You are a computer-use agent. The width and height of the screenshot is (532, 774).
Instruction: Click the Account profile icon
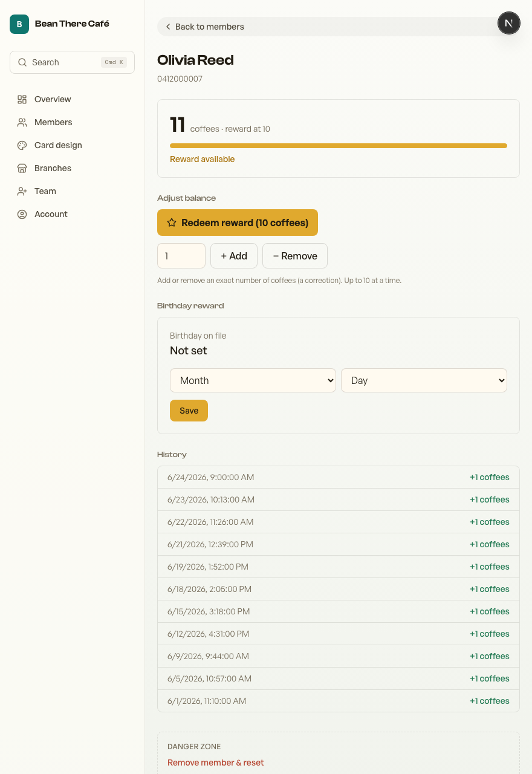tap(22, 214)
